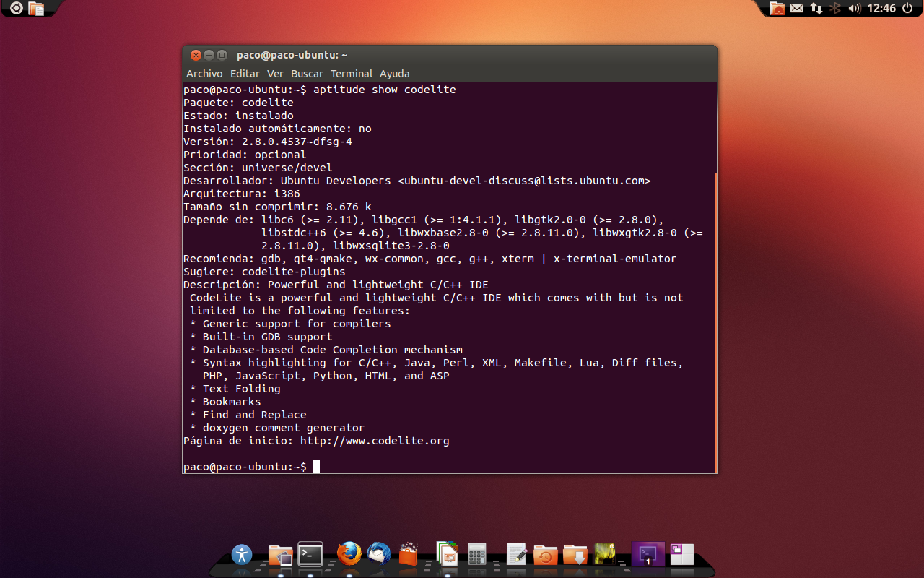Maximize the terminal window

pyautogui.click(x=222, y=55)
